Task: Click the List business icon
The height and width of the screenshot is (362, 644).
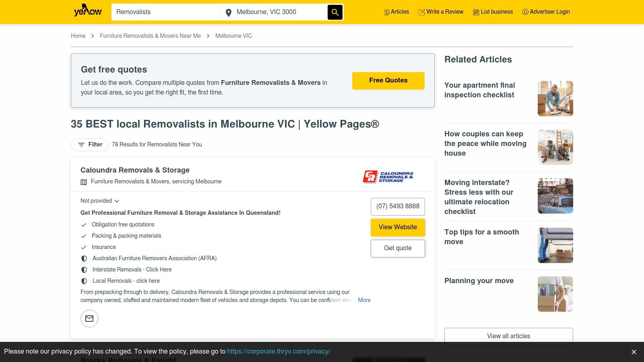Action: click(476, 12)
